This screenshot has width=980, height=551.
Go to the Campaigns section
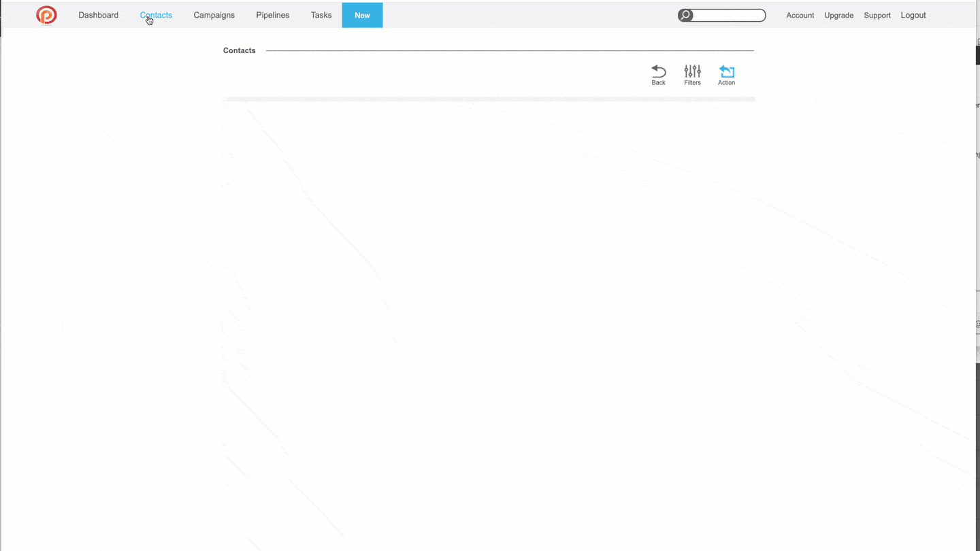[x=214, y=15]
